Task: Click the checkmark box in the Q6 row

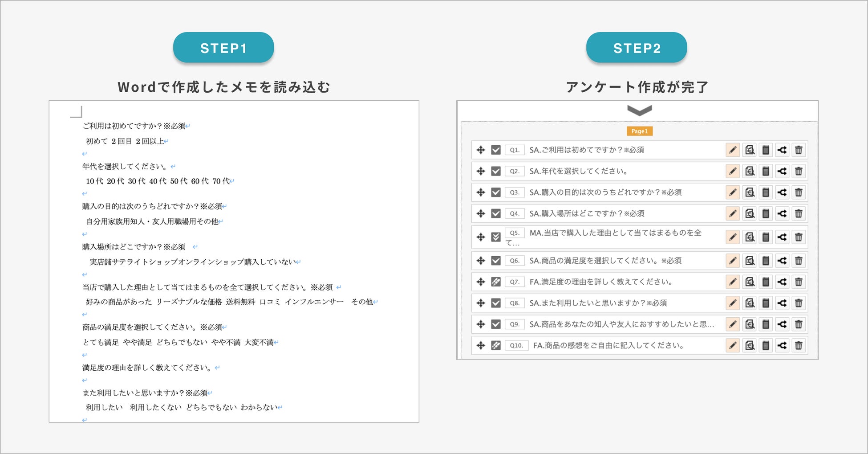Action: 496,261
